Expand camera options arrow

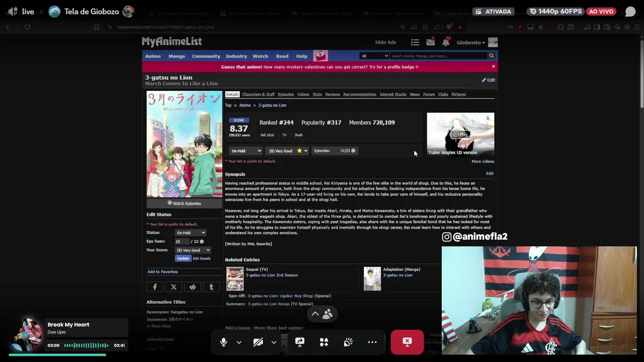pyautogui.click(x=274, y=342)
